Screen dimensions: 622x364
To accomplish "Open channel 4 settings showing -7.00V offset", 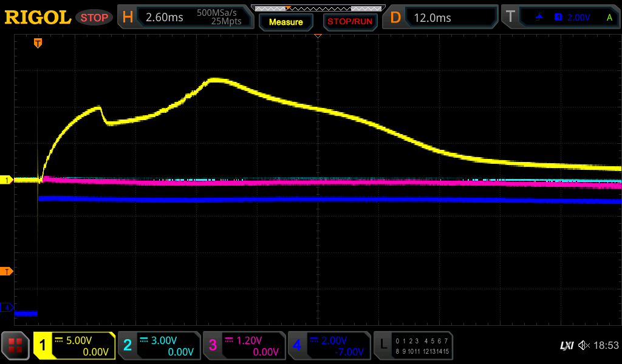I will tap(329, 346).
